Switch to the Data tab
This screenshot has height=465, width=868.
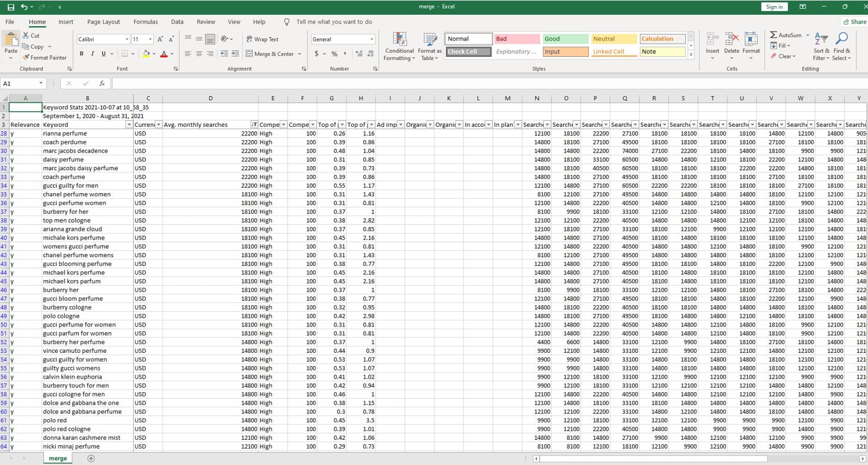(177, 22)
